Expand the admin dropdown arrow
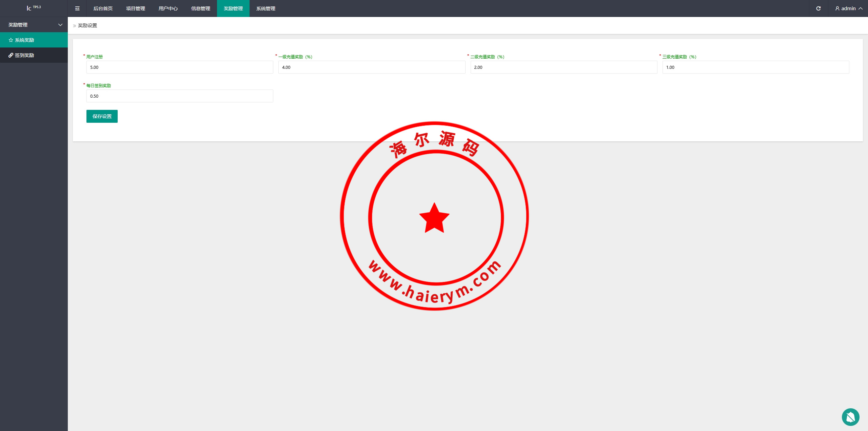The width and height of the screenshot is (868, 431). [x=861, y=8]
